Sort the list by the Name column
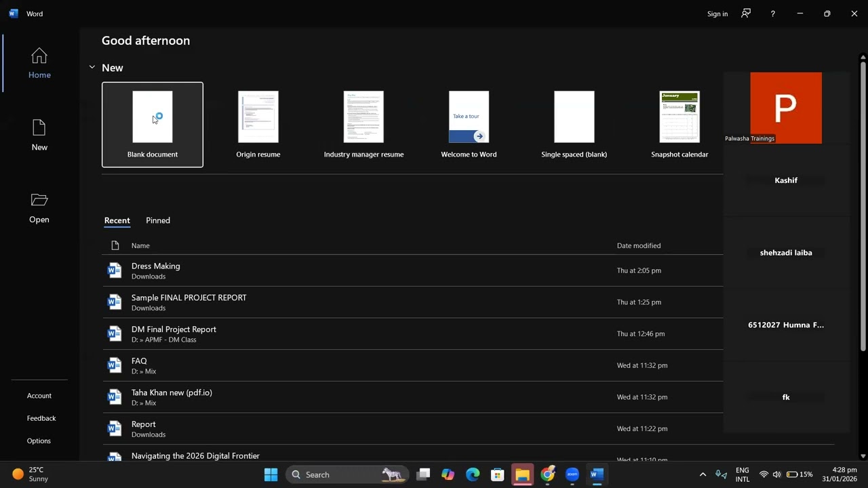This screenshot has width=868, height=488. [x=140, y=245]
